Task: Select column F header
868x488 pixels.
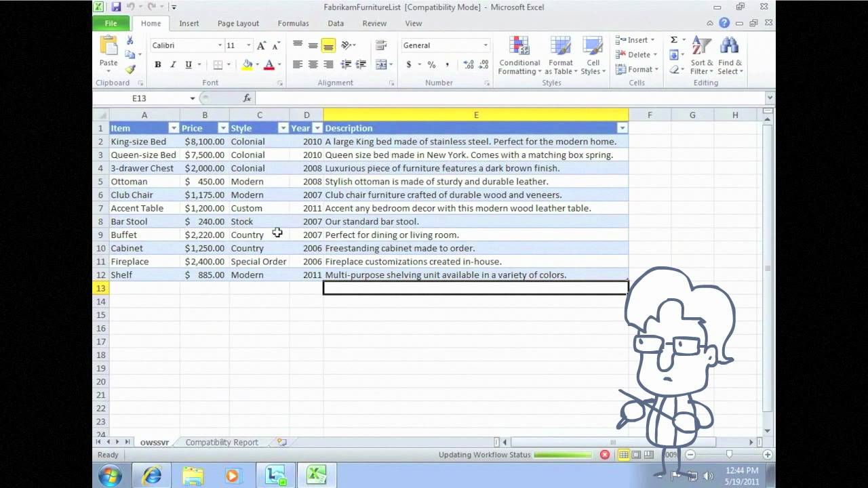Action: tap(650, 115)
